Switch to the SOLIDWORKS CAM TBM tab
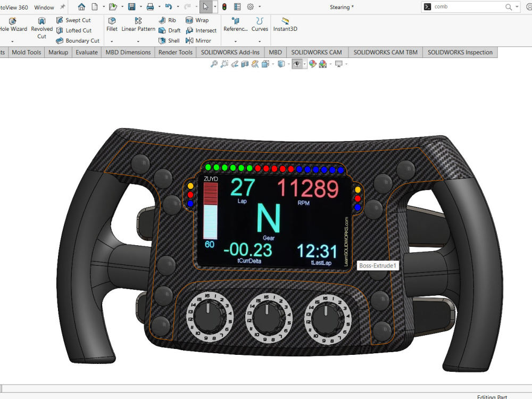Image resolution: width=532 pixels, height=399 pixels. [385, 52]
